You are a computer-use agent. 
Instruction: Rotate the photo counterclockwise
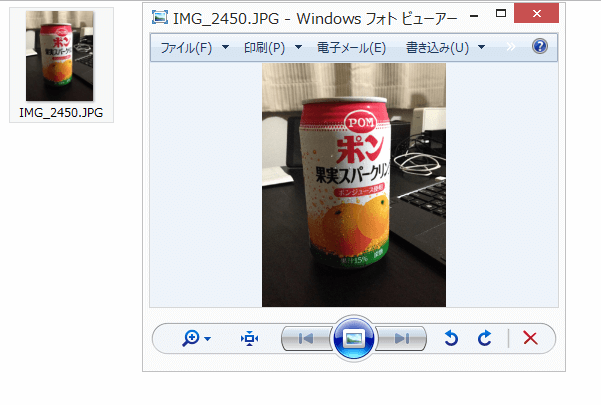coord(451,338)
